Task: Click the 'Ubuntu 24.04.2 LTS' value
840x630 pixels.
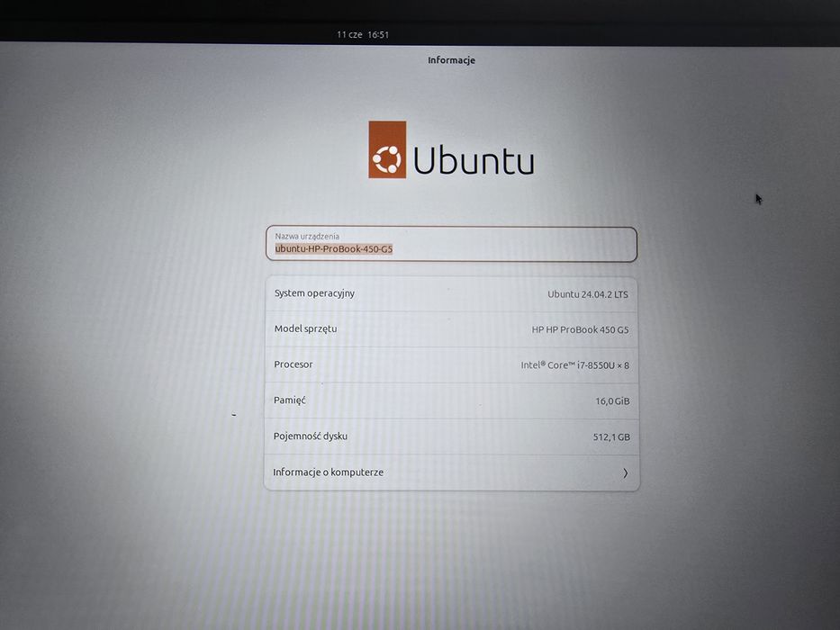Action: 588,294
